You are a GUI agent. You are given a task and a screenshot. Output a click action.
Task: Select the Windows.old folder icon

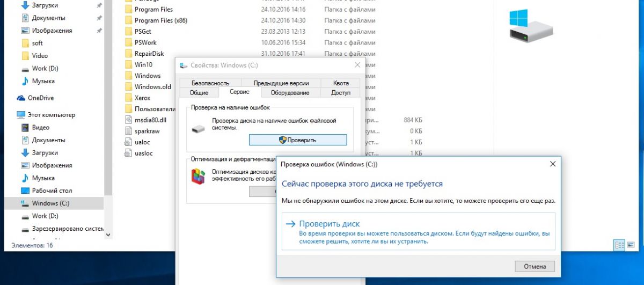pos(128,87)
